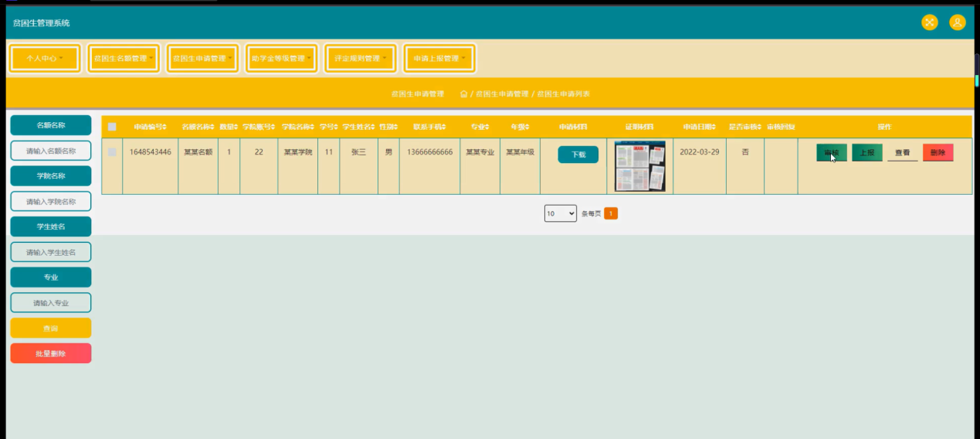Click the home icon in breadcrumb
Image resolution: width=980 pixels, height=439 pixels.
pyautogui.click(x=464, y=94)
